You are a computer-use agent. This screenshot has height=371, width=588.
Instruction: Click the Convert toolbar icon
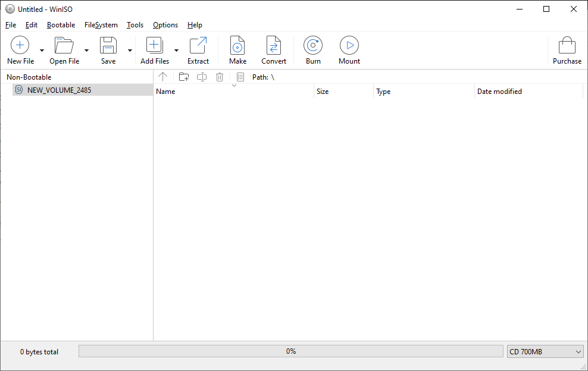coord(274,45)
